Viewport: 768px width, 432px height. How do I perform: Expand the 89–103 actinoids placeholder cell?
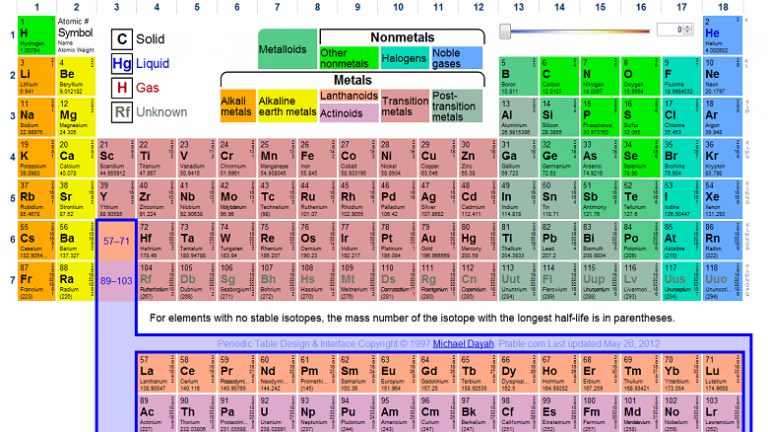point(116,281)
